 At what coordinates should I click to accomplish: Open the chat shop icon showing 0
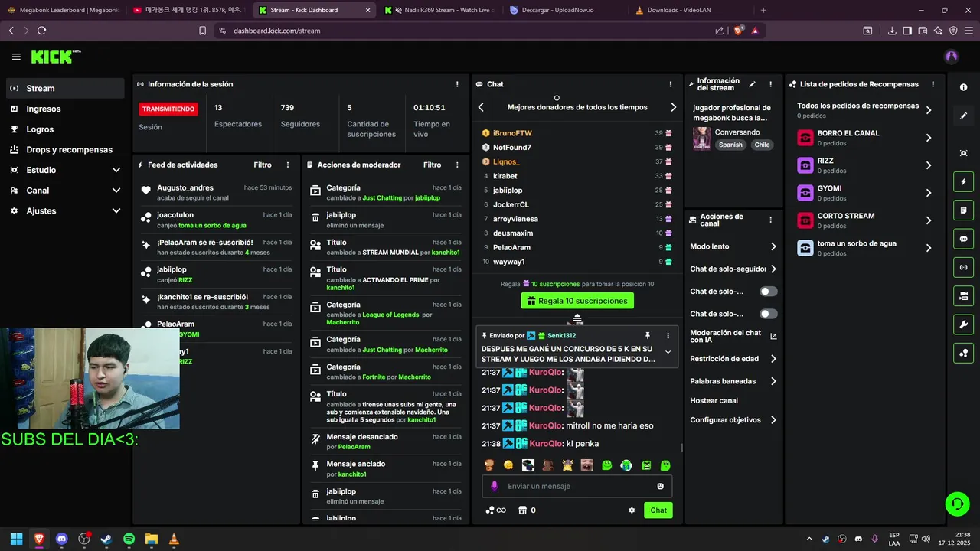coord(527,510)
